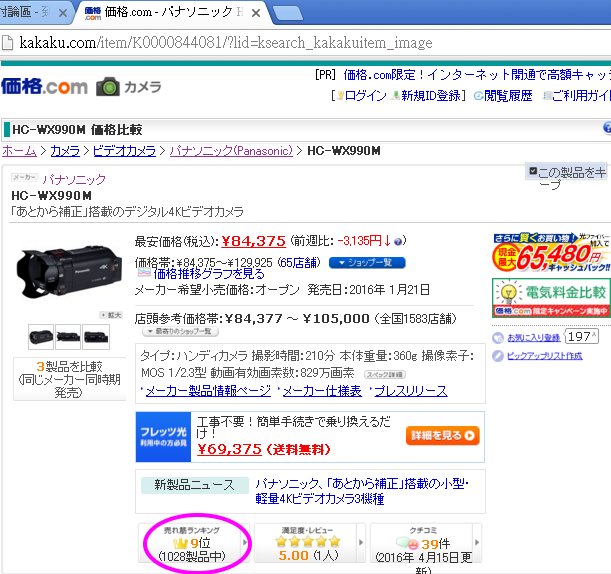Open a new browser tab
611x574 pixels.
[288, 13]
